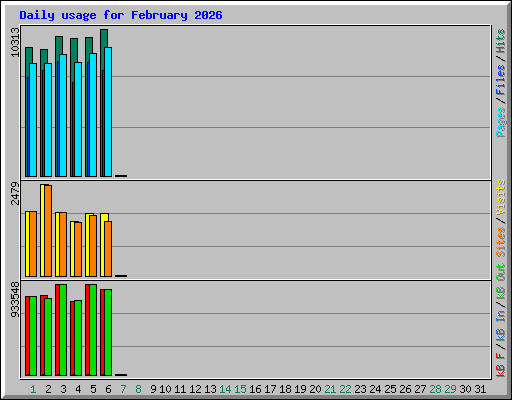This screenshot has width=512, height=400.
Task: Click day 21 on the x-axis
Action: tap(330, 389)
